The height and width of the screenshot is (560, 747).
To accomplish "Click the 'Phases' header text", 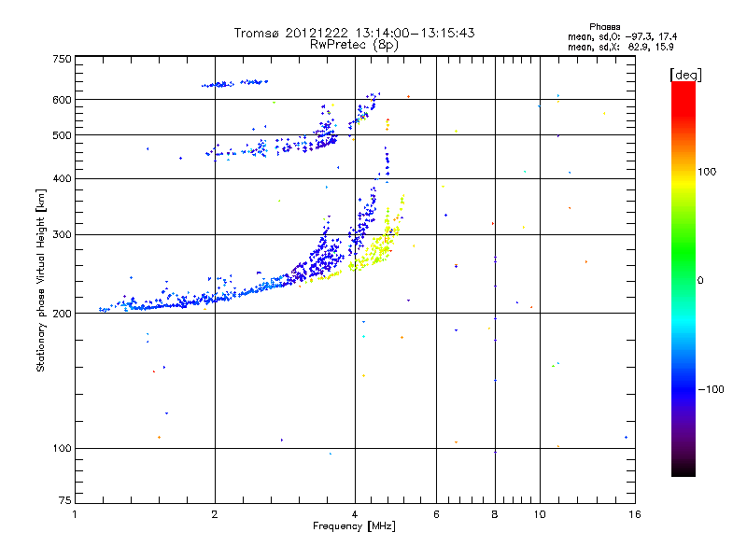I will coord(604,27).
